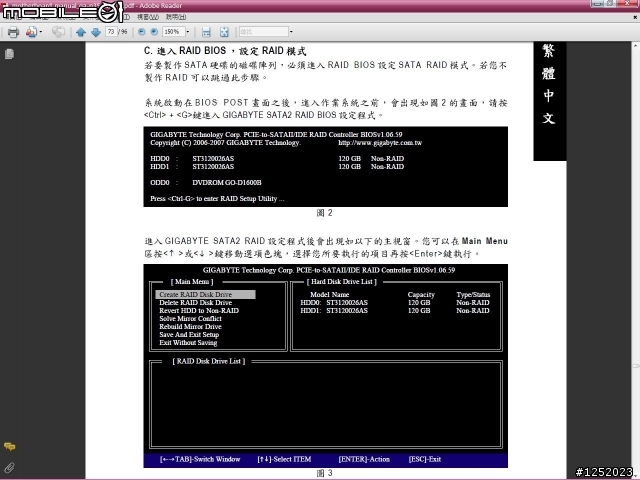Click 'Rebuild Mirror Drive' text in figure
640x480 pixels.
(190, 327)
